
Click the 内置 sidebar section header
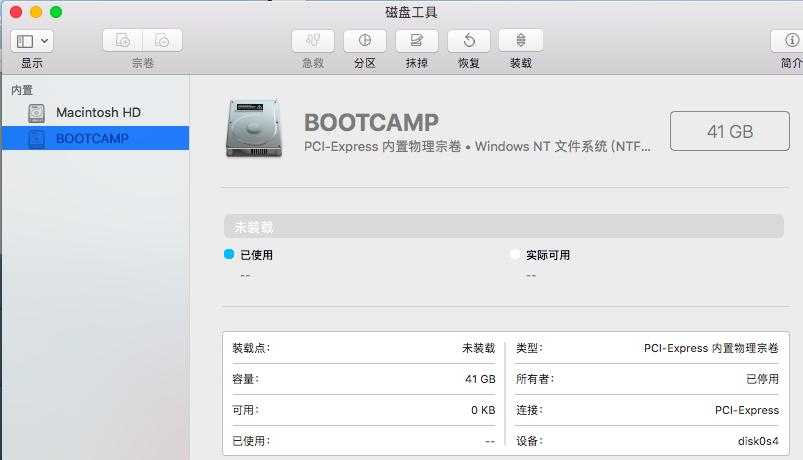[x=22, y=90]
